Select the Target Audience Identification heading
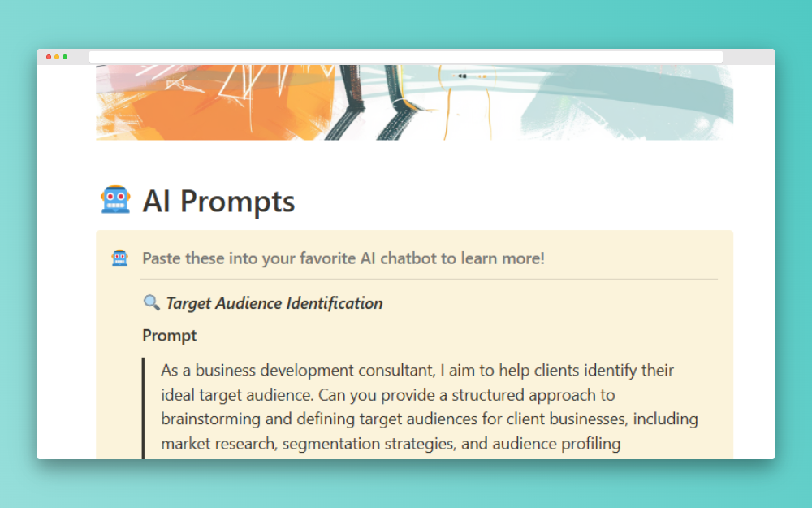Screen dimensions: 812x508 [274, 303]
